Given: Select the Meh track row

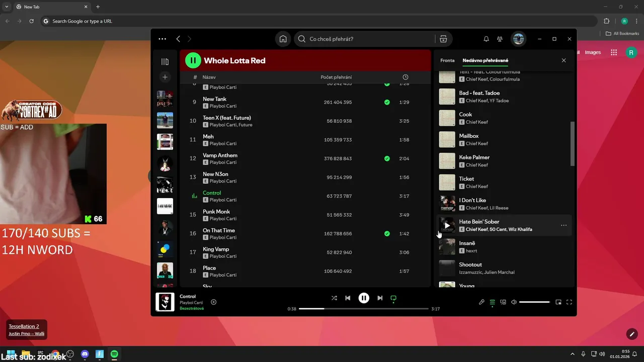Looking at the screenshot, I should (305, 140).
